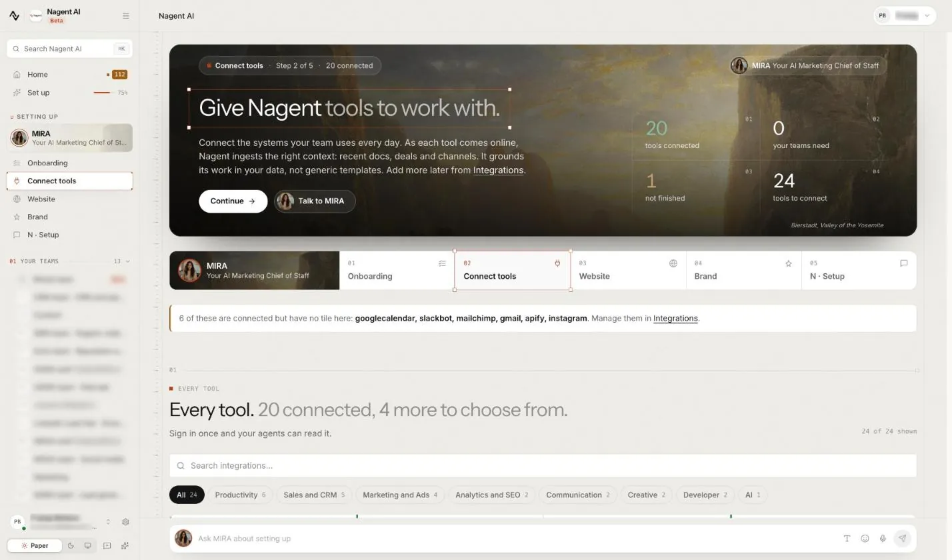Screen dimensions: 952x560
Task: Click Talk to MIRA button
Action: [x=315, y=201]
